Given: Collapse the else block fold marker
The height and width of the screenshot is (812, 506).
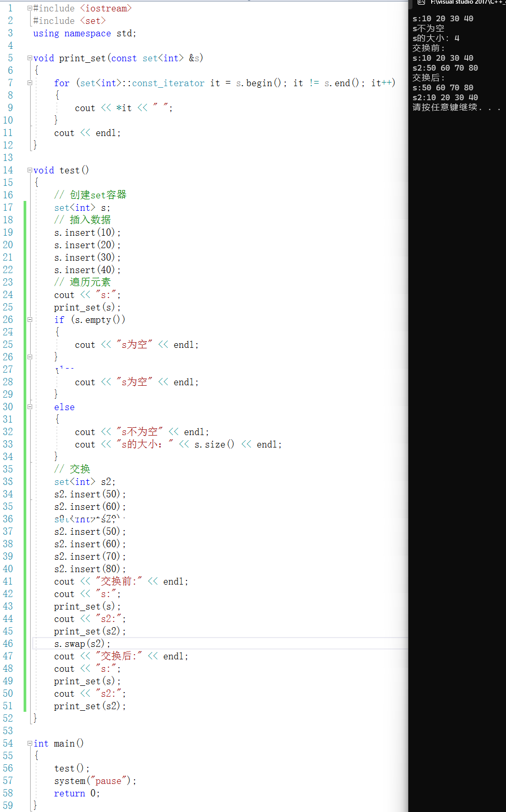Looking at the screenshot, I should point(30,407).
